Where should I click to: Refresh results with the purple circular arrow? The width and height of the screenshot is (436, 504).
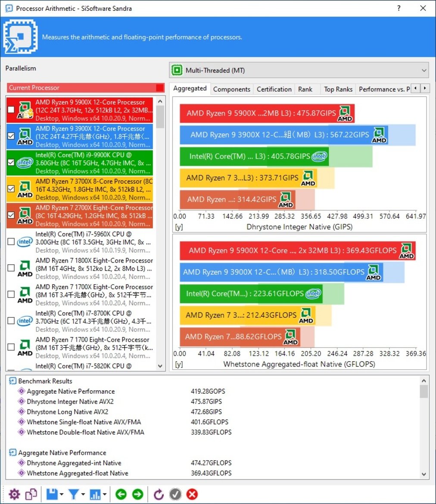coord(159,495)
